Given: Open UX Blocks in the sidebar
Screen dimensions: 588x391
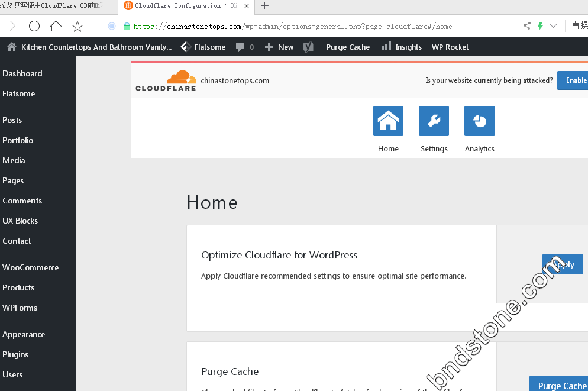Looking at the screenshot, I should (x=20, y=221).
